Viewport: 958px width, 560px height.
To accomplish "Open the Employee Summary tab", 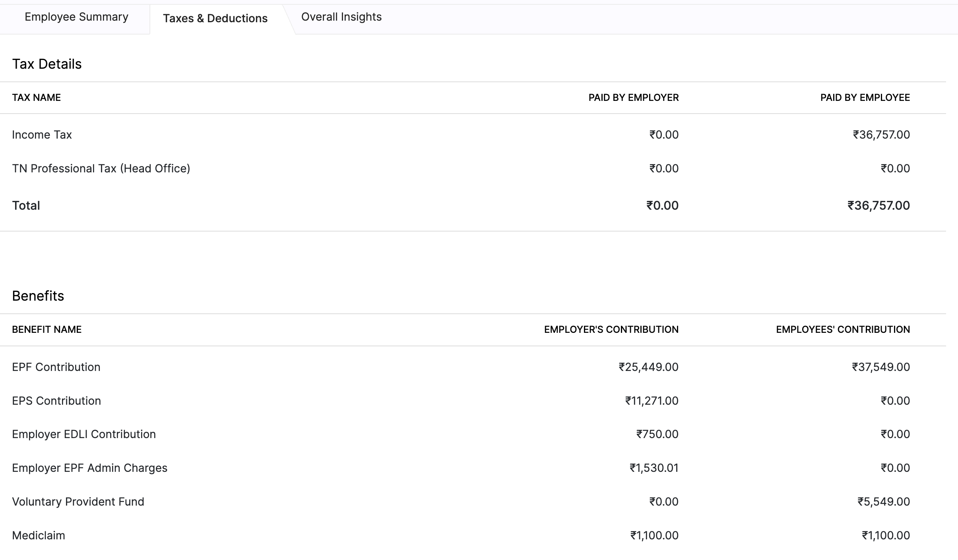I will tap(76, 17).
